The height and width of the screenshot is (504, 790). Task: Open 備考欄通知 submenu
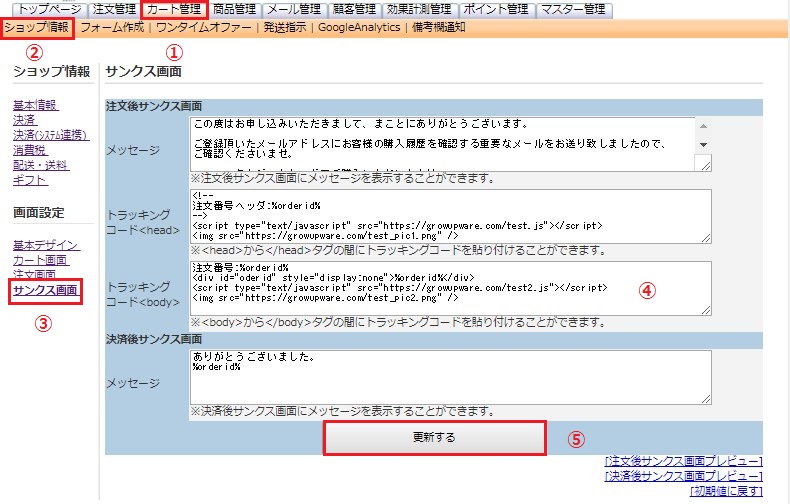point(439,27)
